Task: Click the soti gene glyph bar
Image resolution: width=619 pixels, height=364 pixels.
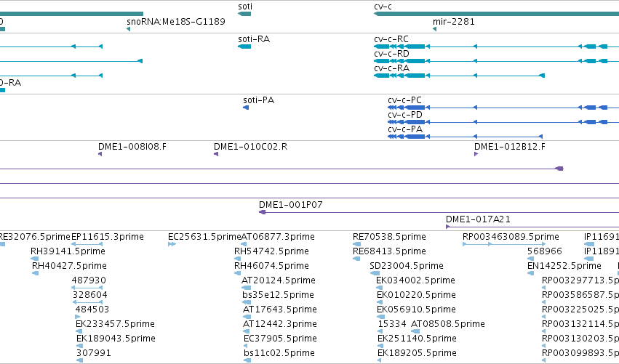Action: [x=244, y=14]
